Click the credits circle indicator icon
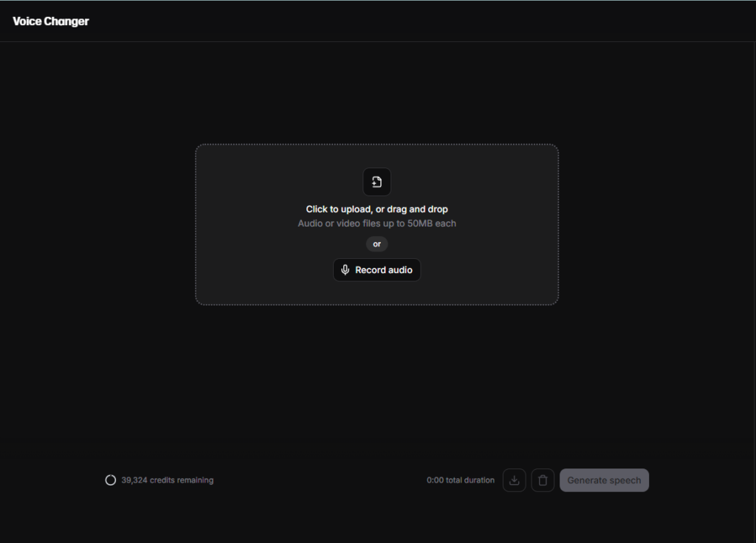Image resolution: width=756 pixels, height=543 pixels. click(x=111, y=480)
